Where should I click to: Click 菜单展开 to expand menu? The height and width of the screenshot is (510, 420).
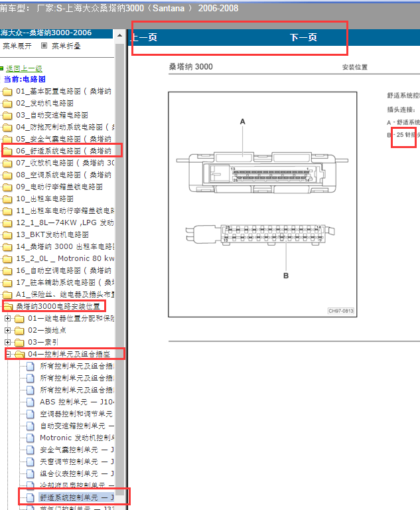tap(17, 46)
